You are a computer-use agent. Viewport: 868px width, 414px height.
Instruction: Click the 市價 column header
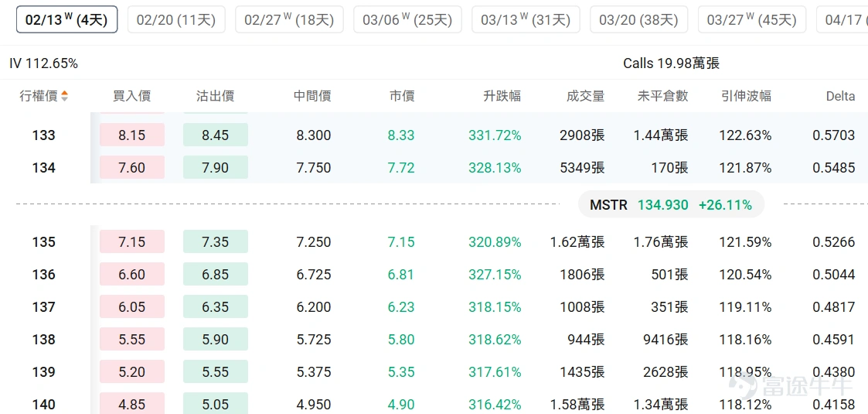402,96
